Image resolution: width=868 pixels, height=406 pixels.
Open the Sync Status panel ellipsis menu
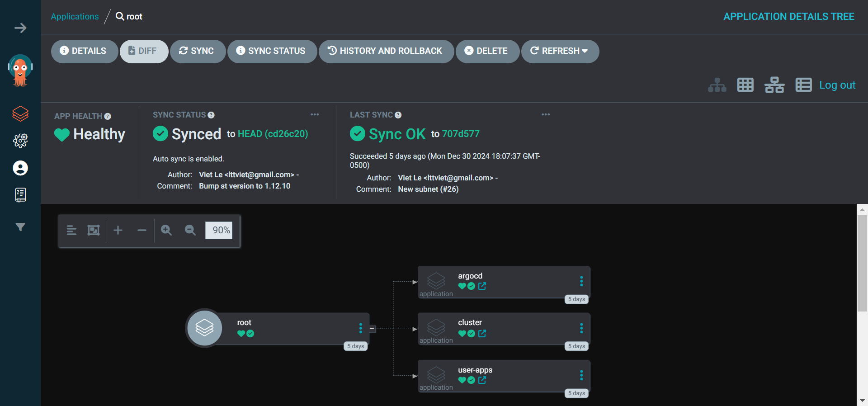pyautogui.click(x=315, y=114)
